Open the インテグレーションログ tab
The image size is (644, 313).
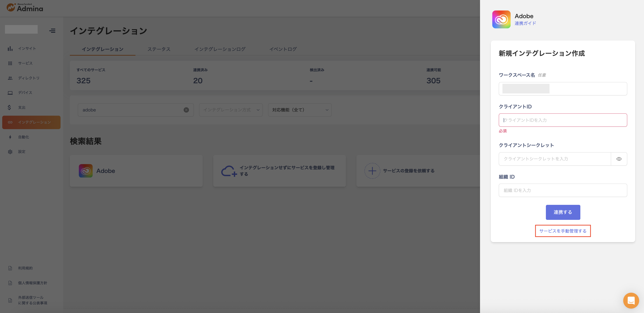pos(220,49)
